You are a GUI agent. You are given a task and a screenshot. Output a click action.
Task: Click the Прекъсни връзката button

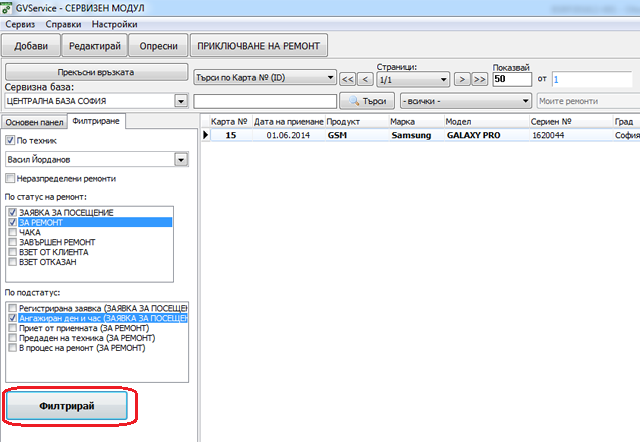point(96,72)
